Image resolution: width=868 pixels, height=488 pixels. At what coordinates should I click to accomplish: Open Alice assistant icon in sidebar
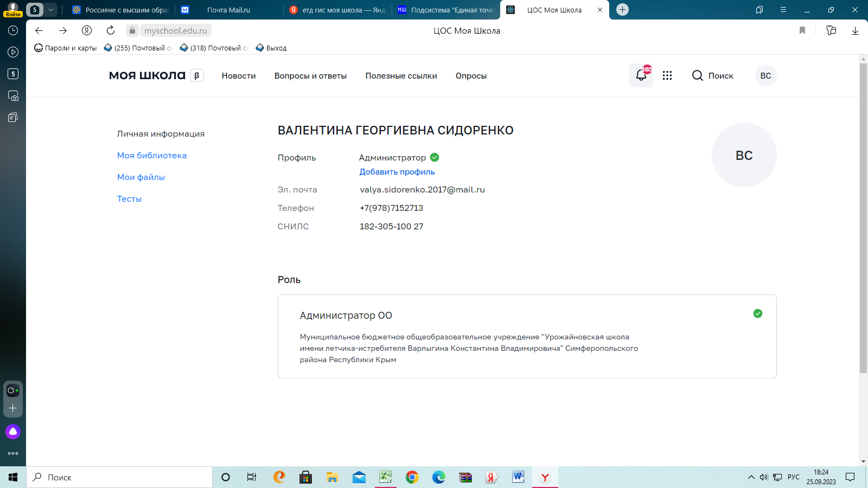pos(13,432)
